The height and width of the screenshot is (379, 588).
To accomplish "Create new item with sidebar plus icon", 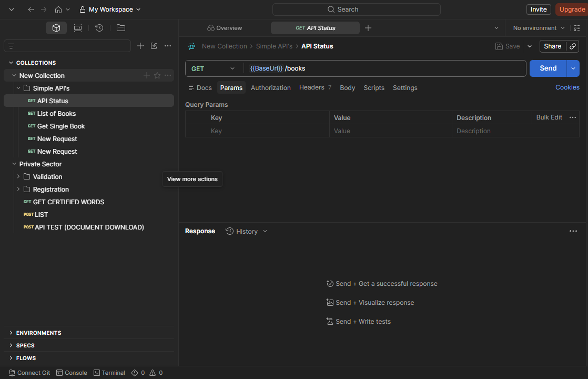I will 140,46.
